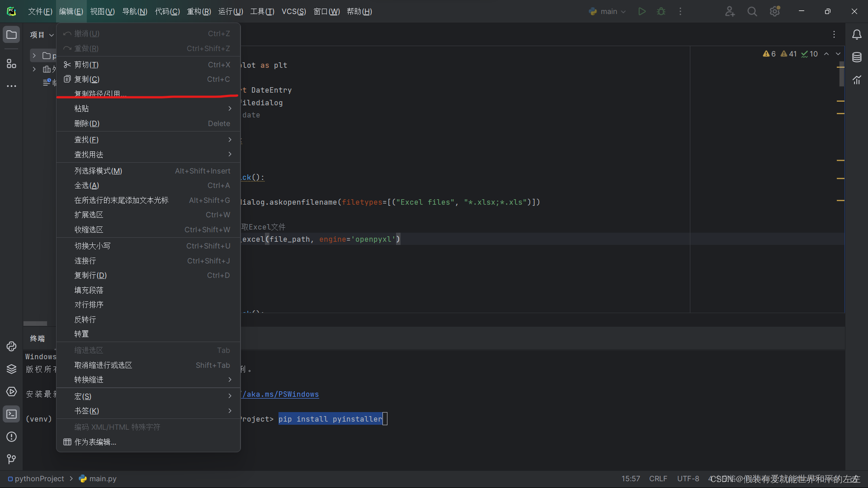Select the 终端 terminal tab

(38, 338)
